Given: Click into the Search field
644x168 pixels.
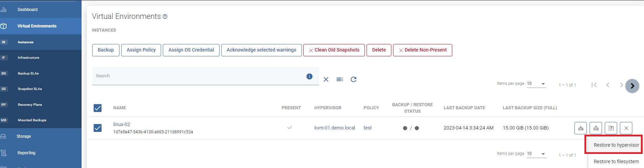Looking at the screenshot, I should [200, 76].
